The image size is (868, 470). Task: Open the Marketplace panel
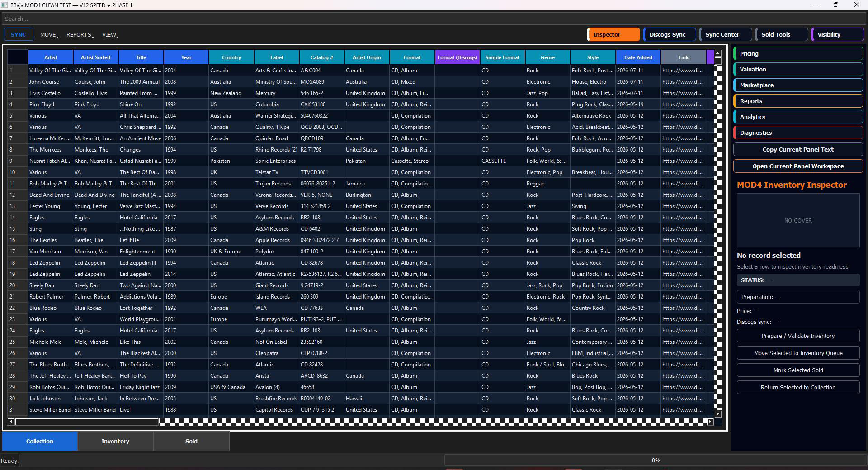point(798,85)
